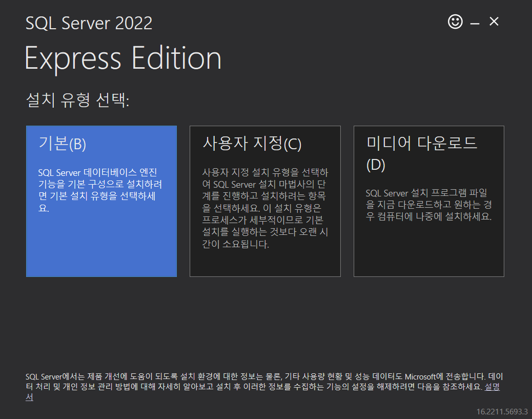Select the 기본(B) basic installation tile

pos(101,202)
